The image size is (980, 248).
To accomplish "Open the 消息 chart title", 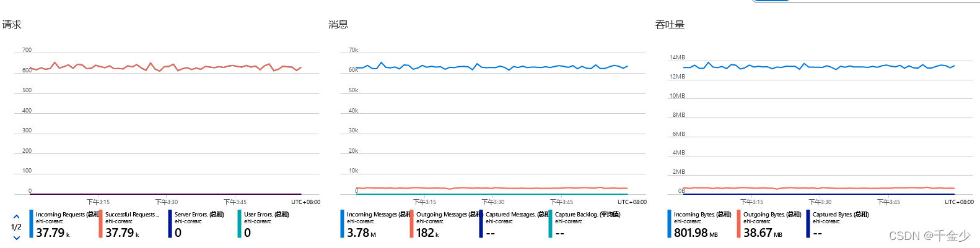I will (x=338, y=25).
